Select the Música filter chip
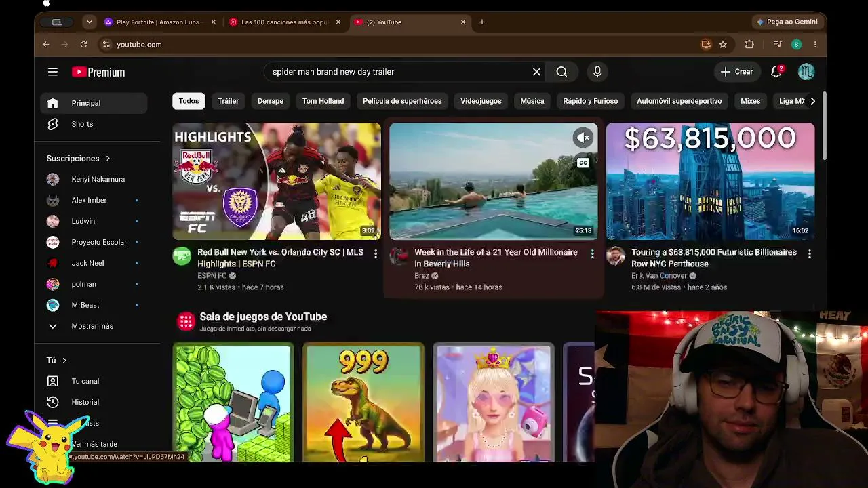The width and height of the screenshot is (868, 488). 532,101
